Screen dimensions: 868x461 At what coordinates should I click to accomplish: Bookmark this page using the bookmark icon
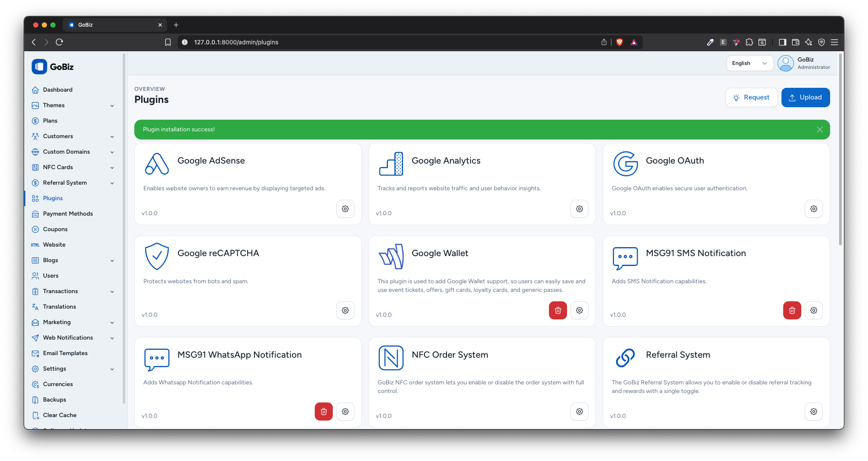168,42
